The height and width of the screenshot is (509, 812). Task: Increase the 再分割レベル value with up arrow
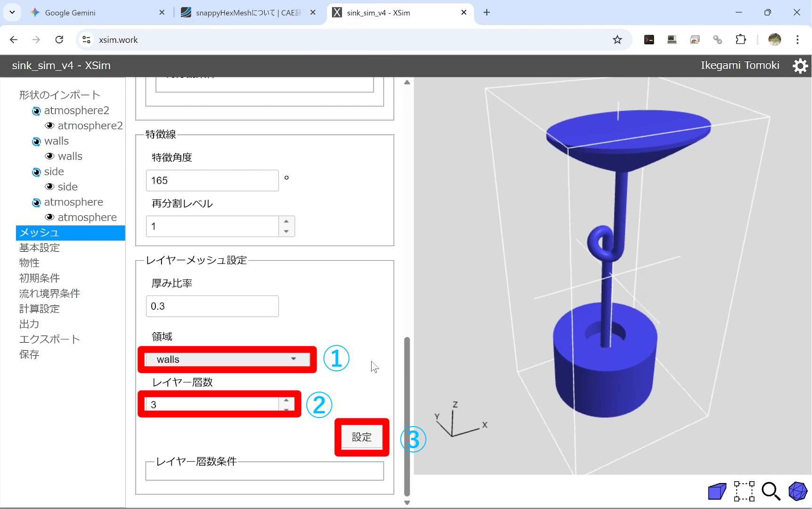(x=286, y=222)
